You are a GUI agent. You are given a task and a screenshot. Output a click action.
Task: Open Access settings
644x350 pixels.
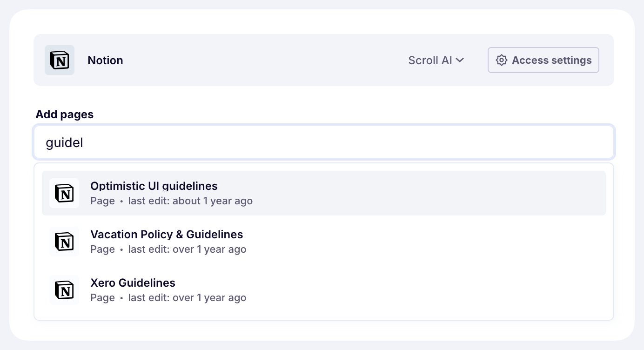point(543,60)
